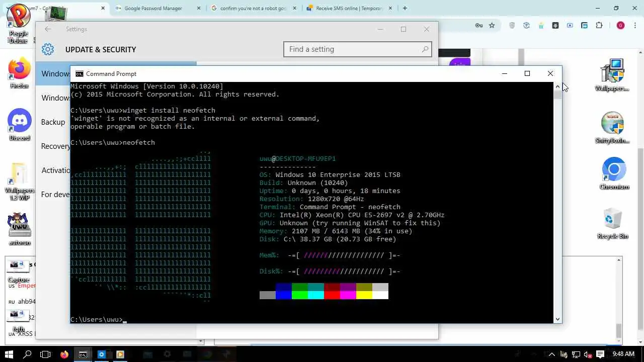Click the 'Windows 10 Enterprise 2015 LTSB' text
Screen dimensions: 644x362
pos(338,174)
